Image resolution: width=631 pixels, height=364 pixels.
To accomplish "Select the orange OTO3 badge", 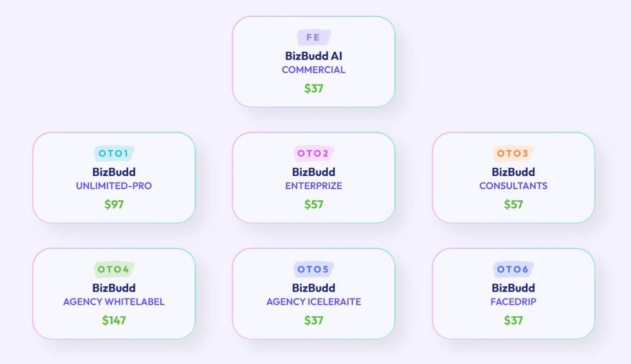I will (513, 153).
